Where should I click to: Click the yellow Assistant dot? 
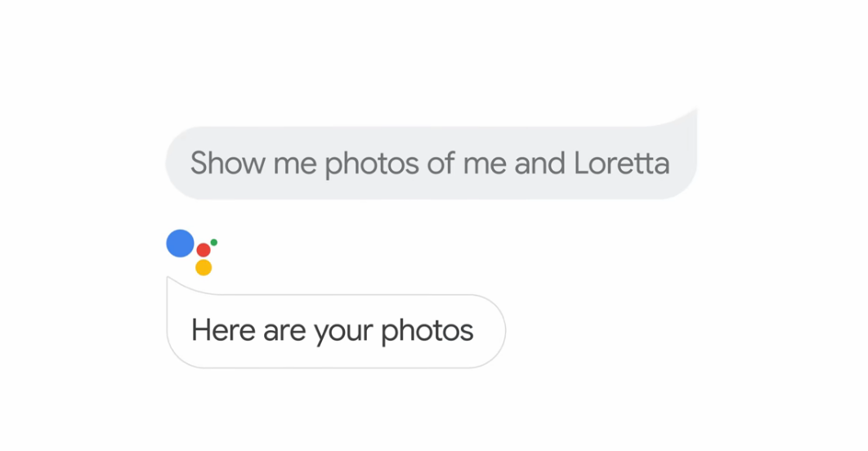(x=204, y=267)
